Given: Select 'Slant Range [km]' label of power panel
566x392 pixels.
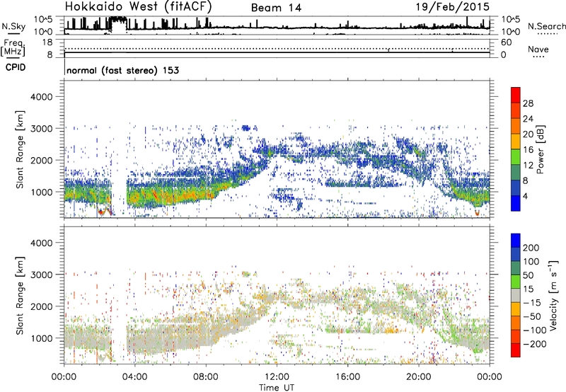Looking at the screenshot, I should pyautogui.click(x=20, y=149).
